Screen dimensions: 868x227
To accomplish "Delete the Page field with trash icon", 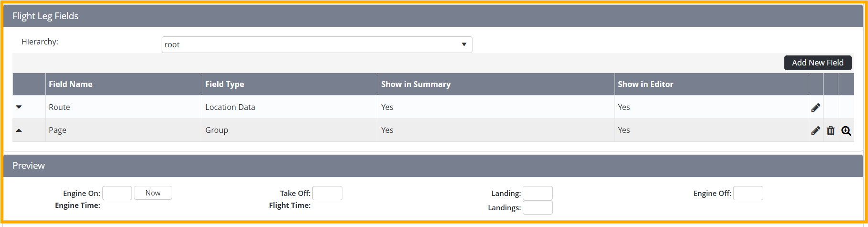I will click(831, 130).
